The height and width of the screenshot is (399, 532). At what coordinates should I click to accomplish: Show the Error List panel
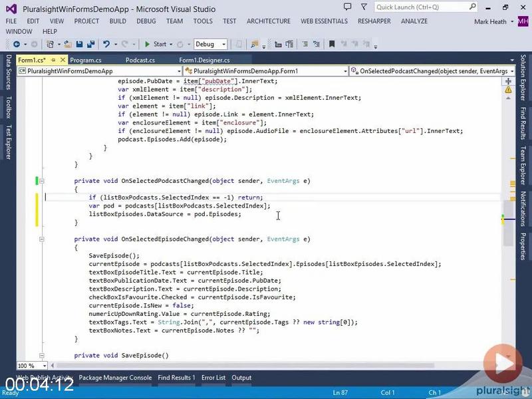pos(213,378)
